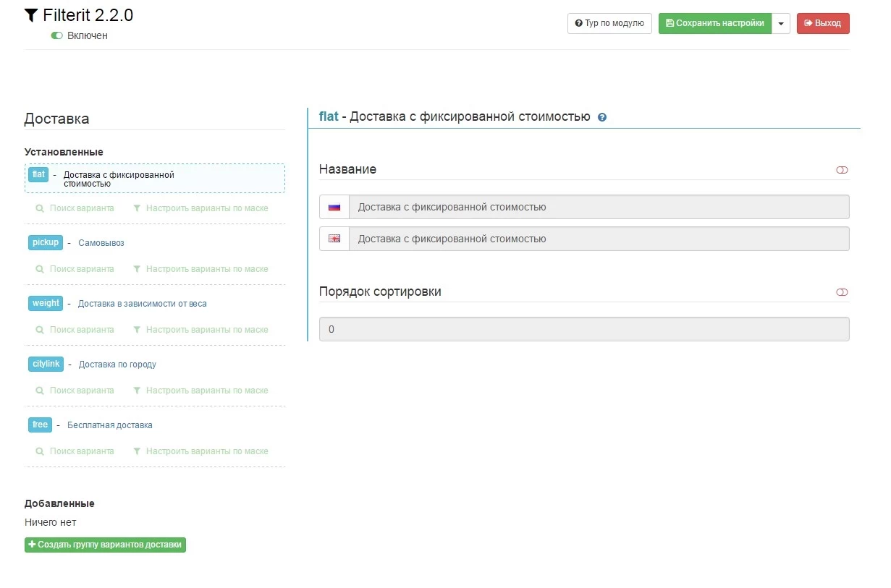Select the pickup badge
The width and height of the screenshot is (891, 588).
point(46,242)
